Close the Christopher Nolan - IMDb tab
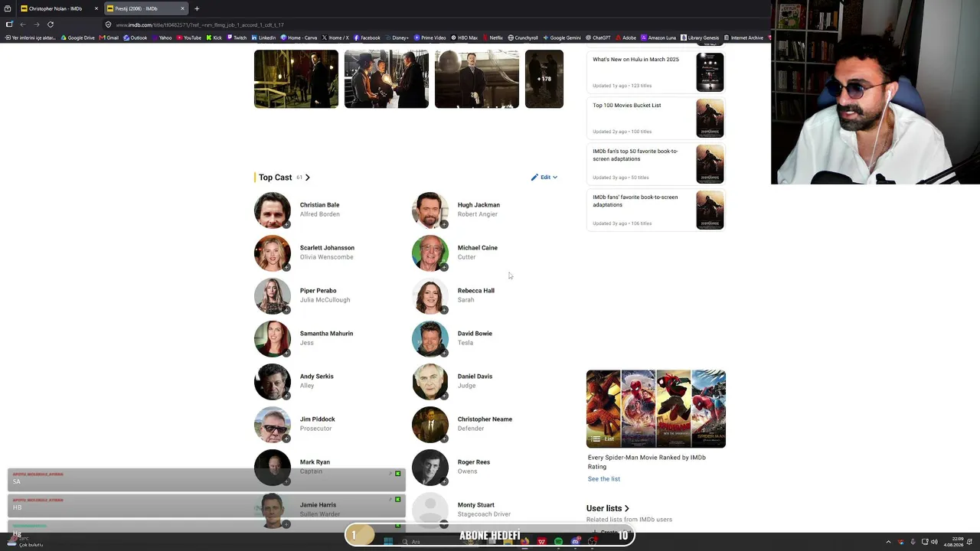980x551 pixels. coord(96,8)
